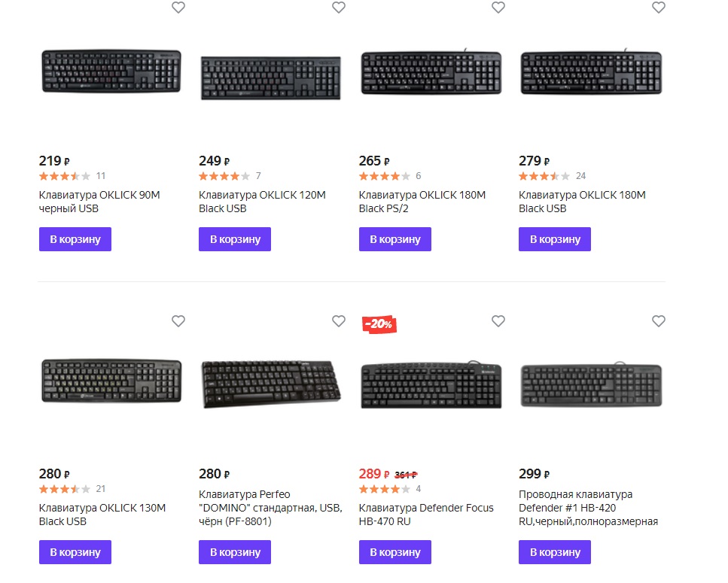Click the -20% discount badge
This screenshot has height=583, width=728.
pos(379,324)
